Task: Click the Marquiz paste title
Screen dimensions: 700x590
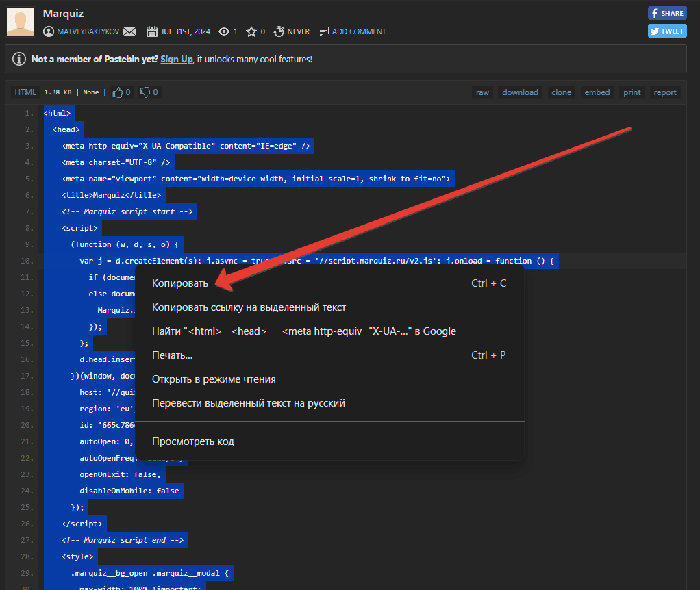Action: (63, 14)
